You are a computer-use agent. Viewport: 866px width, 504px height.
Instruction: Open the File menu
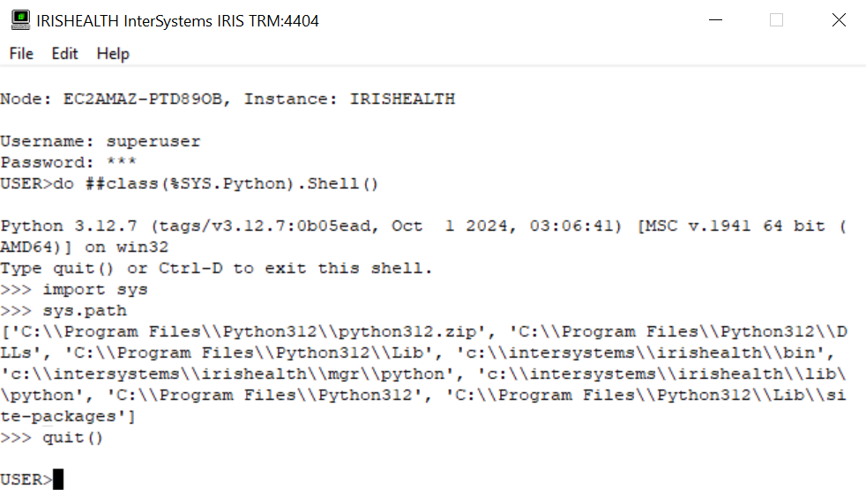(21, 54)
